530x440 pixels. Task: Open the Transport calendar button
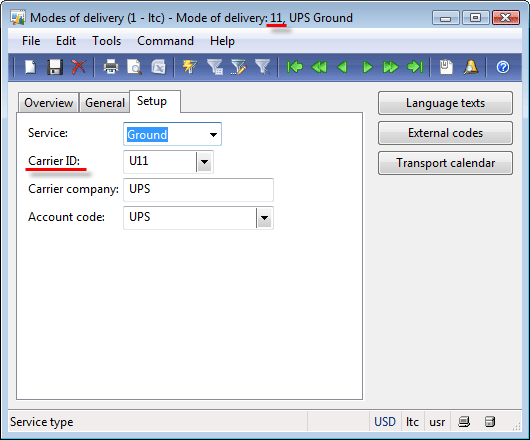coord(445,163)
